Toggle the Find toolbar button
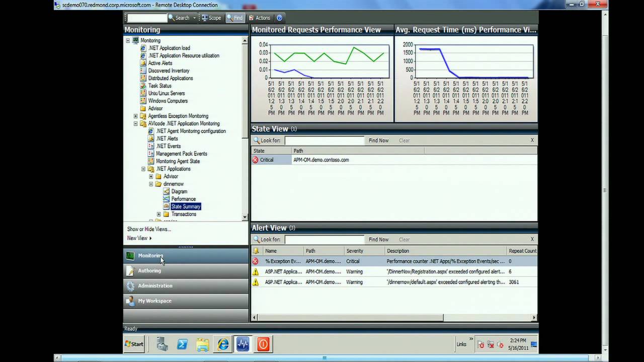644x362 pixels. 235,18
